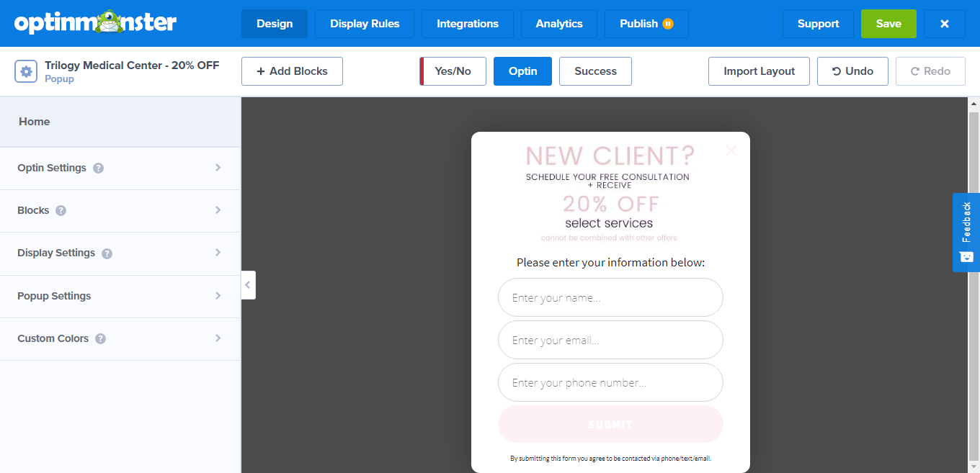Open the Analytics tab
980x473 pixels.
[559, 24]
